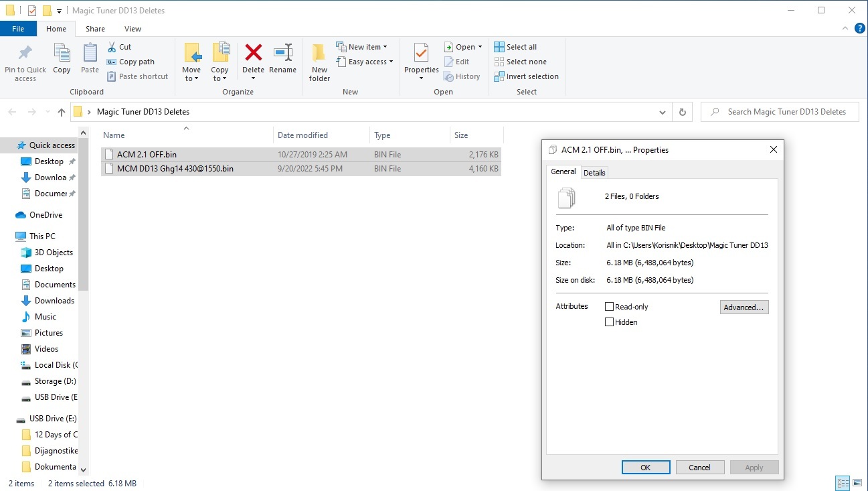The width and height of the screenshot is (868, 491).
Task: Create a New folder
Action: (319, 63)
